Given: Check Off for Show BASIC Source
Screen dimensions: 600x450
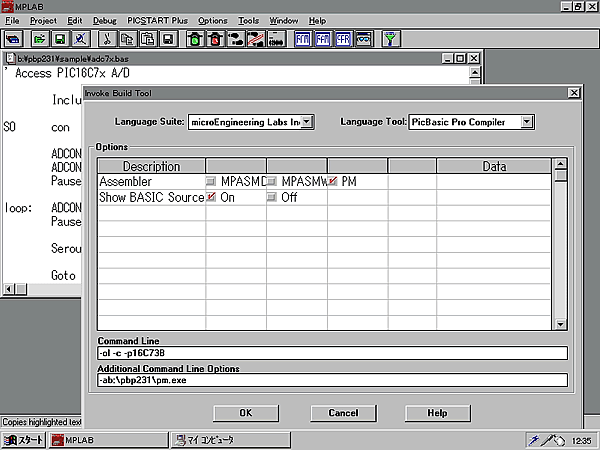Looking at the screenshot, I should point(272,198).
